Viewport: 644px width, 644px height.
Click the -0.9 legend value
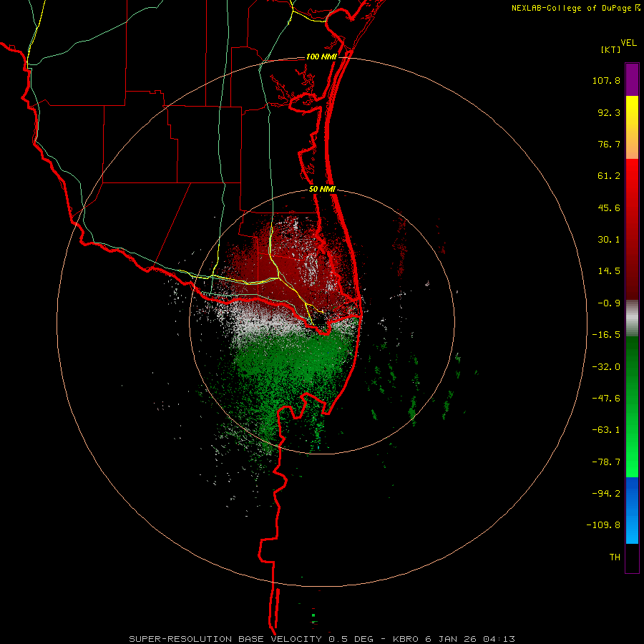pyautogui.click(x=609, y=303)
